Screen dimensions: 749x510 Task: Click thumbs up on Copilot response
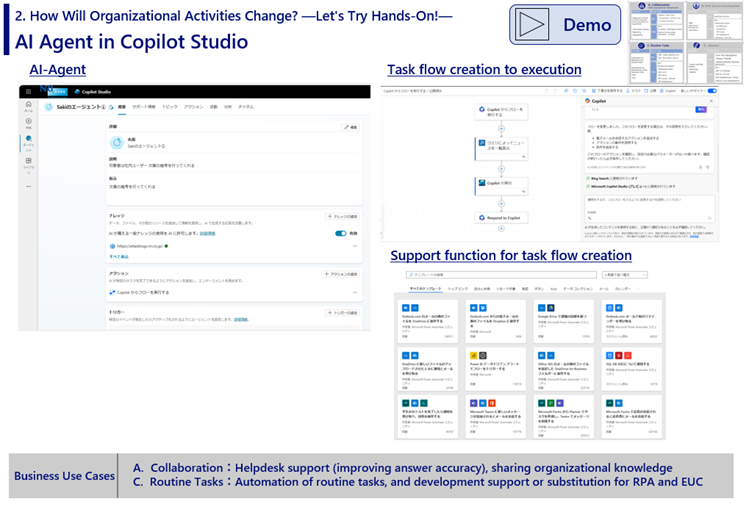pos(701,167)
